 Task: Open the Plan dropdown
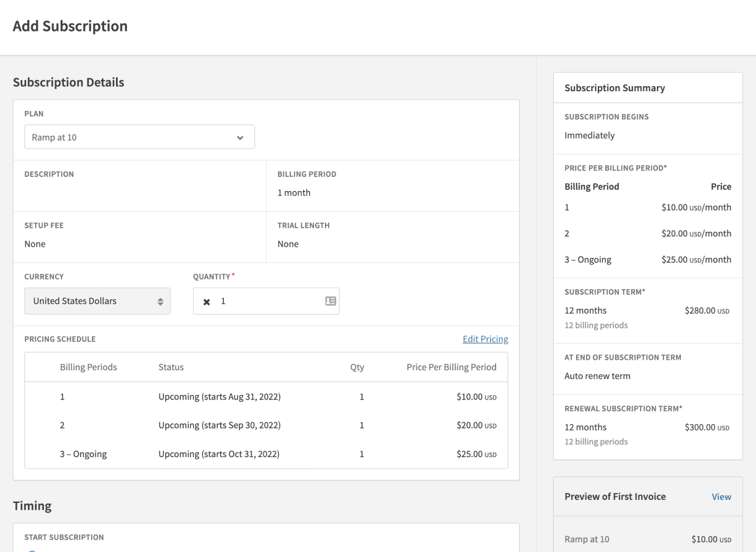[140, 137]
